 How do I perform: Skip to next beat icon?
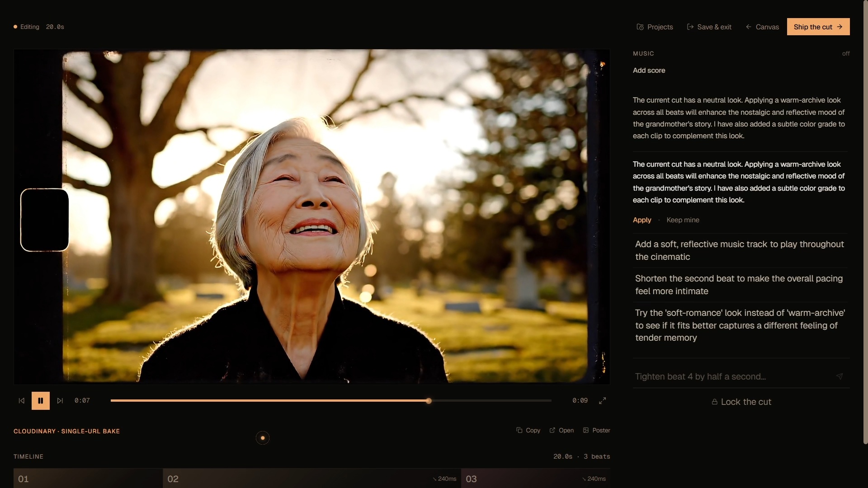(60, 400)
